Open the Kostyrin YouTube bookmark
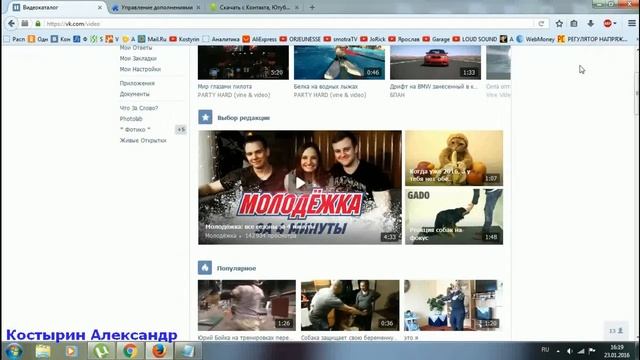 click(x=184, y=39)
